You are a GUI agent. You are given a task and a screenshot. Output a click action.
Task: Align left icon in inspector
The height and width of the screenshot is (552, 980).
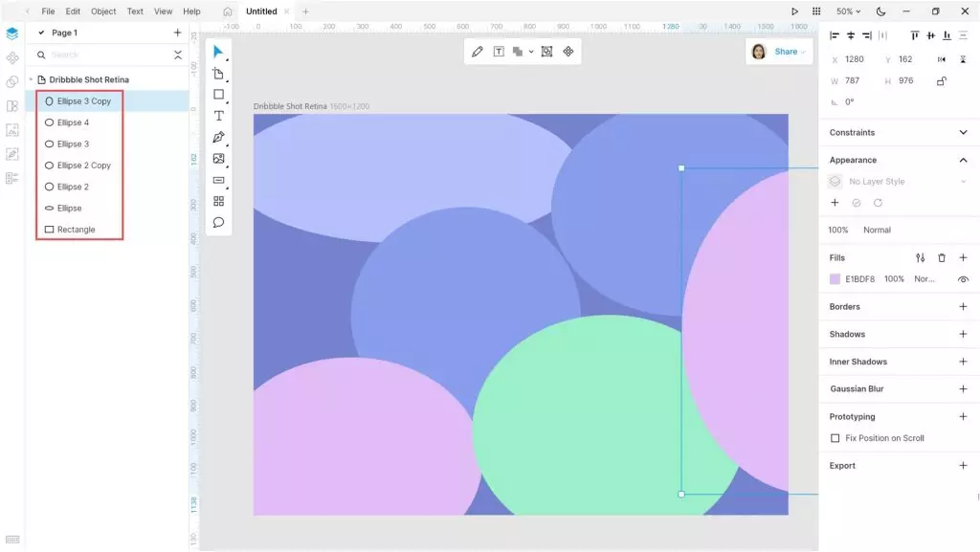pos(835,35)
